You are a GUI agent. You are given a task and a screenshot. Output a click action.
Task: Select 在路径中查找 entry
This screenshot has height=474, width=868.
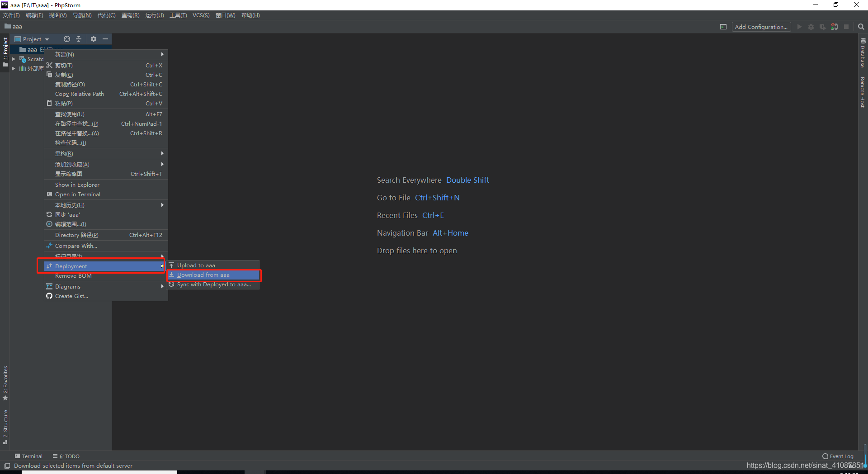[x=106, y=124]
